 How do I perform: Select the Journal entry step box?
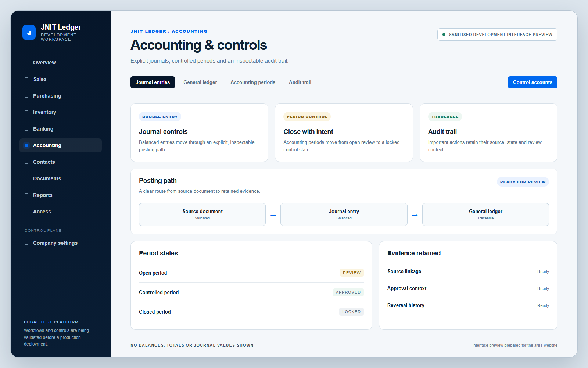pyautogui.click(x=344, y=214)
